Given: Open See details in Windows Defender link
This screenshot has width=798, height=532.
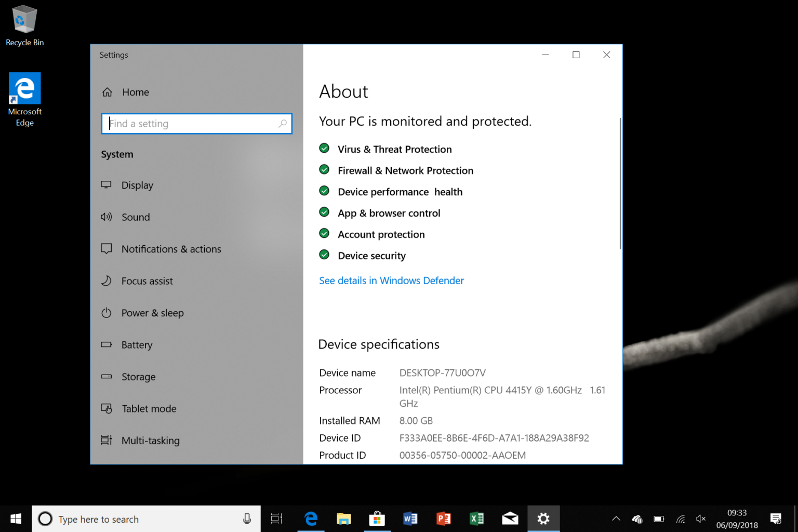Looking at the screenshot, I should pos(391,281).
